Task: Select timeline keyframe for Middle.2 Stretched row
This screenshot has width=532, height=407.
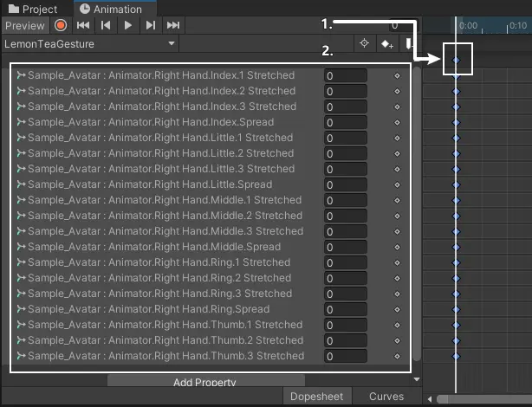Action: (456, 216)
